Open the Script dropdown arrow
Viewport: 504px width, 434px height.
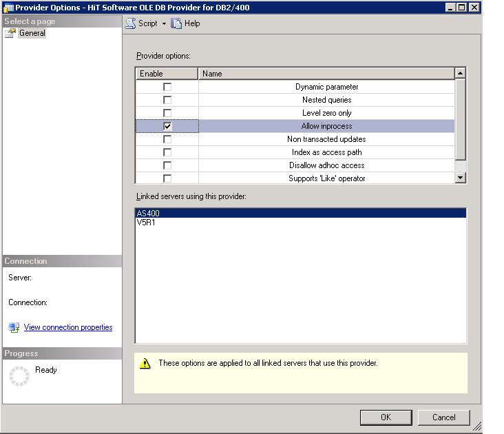[164, 24]
